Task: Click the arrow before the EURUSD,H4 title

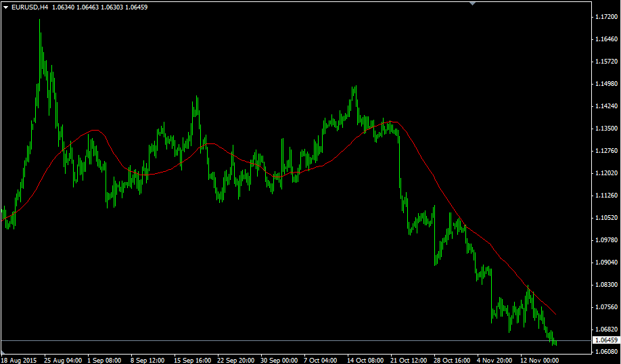Action: (x=5, y=7)
